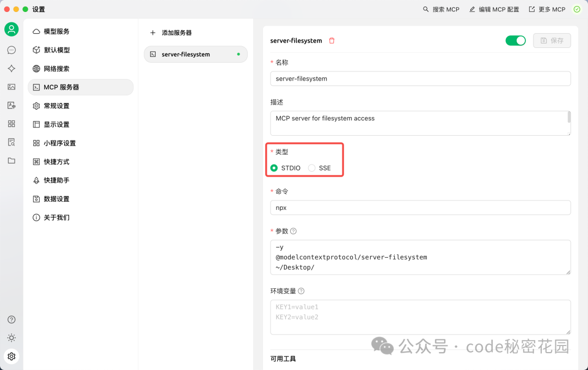Open the settings gear sidebar icon
This screenshot has width=588, height=370.
pos(11,356)
